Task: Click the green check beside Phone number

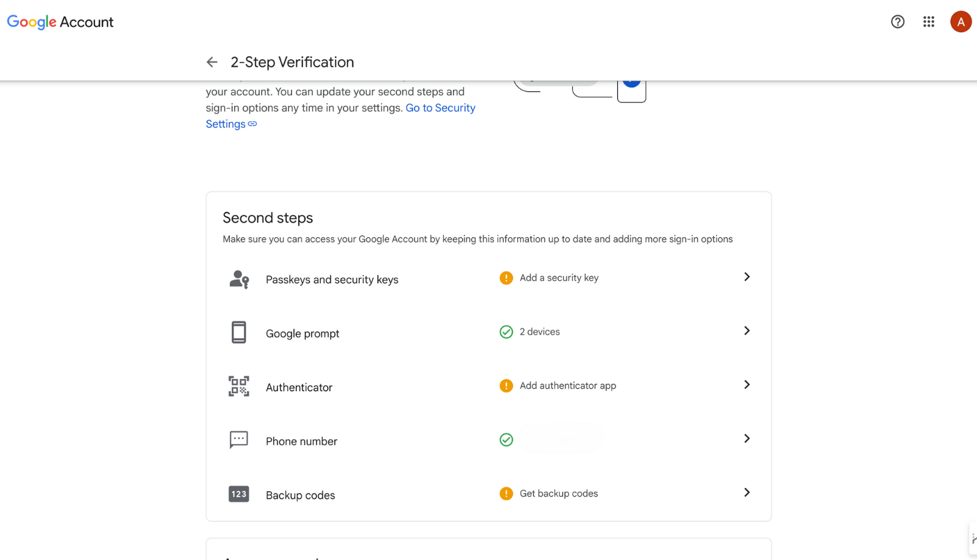Action: click(x=506, y=439)
